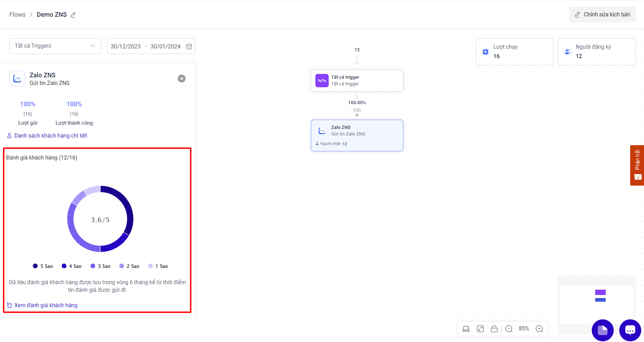
Task: Go to Flows in the breadcrumb
Action: [17, 15]
